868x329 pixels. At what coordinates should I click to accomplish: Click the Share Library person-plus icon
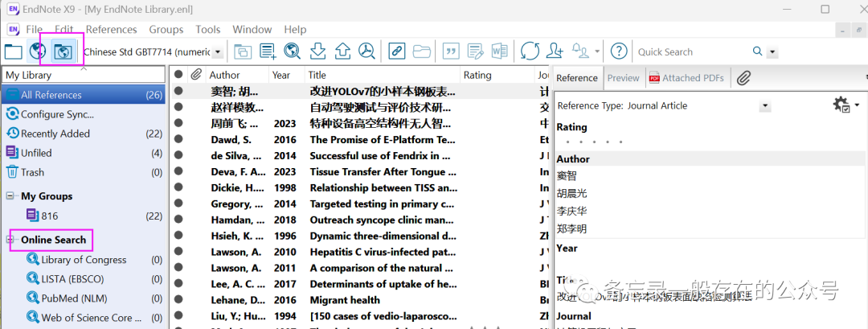coord(555,51)
